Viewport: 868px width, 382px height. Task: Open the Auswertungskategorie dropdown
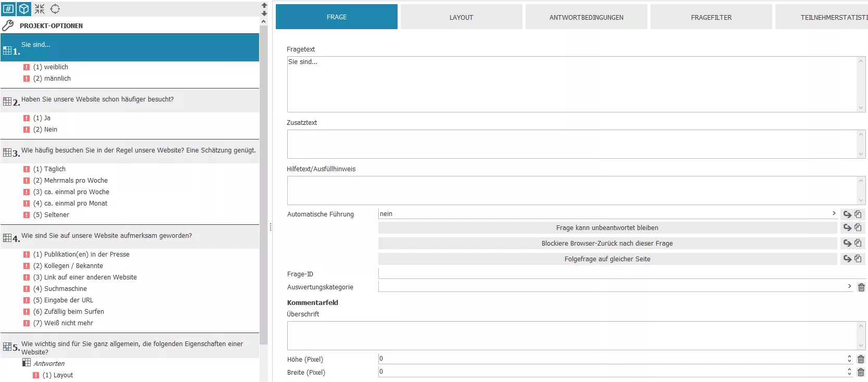[x=615, y=287]
